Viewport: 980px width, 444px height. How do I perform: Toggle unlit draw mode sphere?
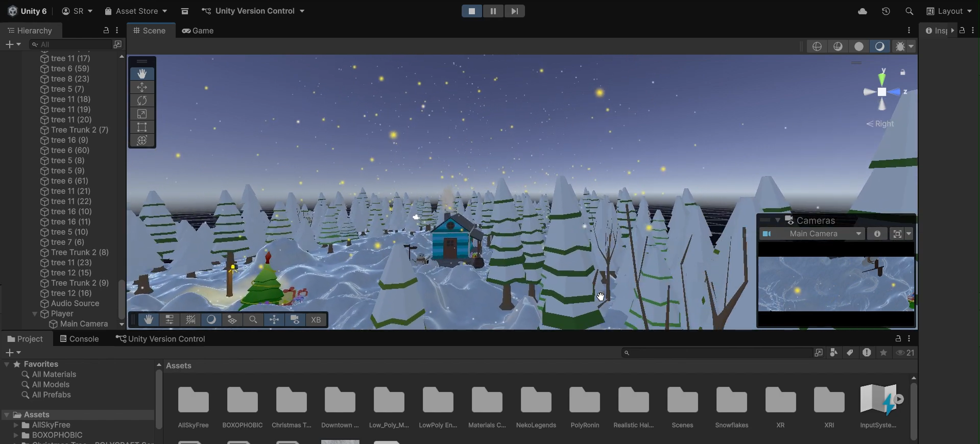[x=859, y=46]
